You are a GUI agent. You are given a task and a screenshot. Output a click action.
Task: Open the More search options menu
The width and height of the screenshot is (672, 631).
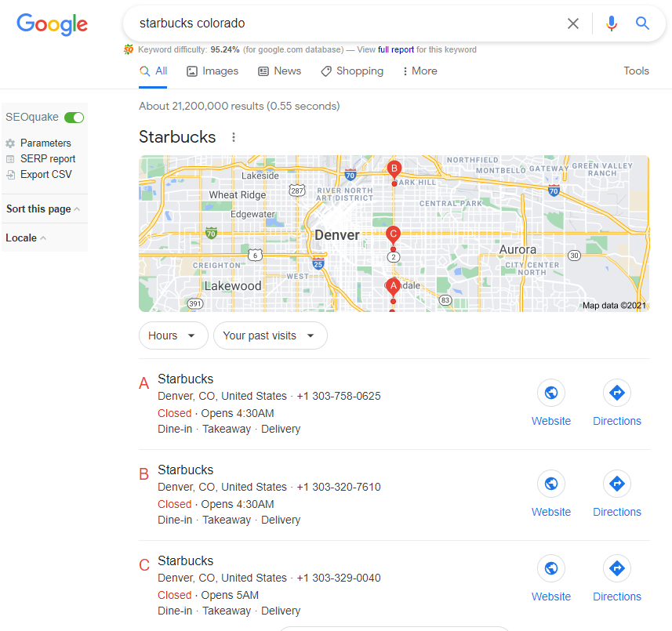tap(420, 71)
